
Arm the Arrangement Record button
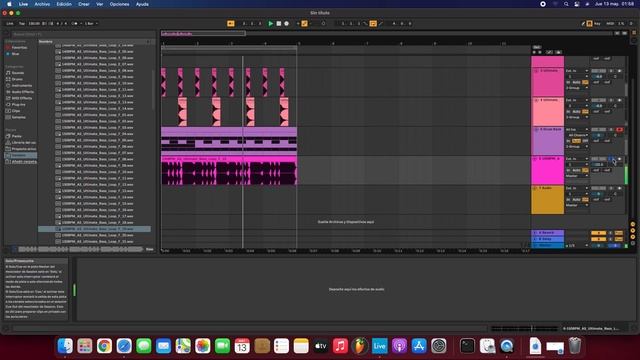click(x=287, y=24)
